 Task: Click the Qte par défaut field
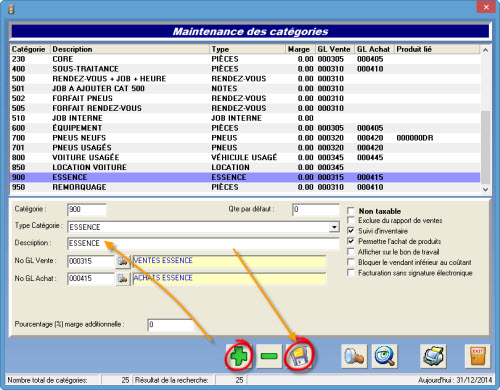pos(316,210)
